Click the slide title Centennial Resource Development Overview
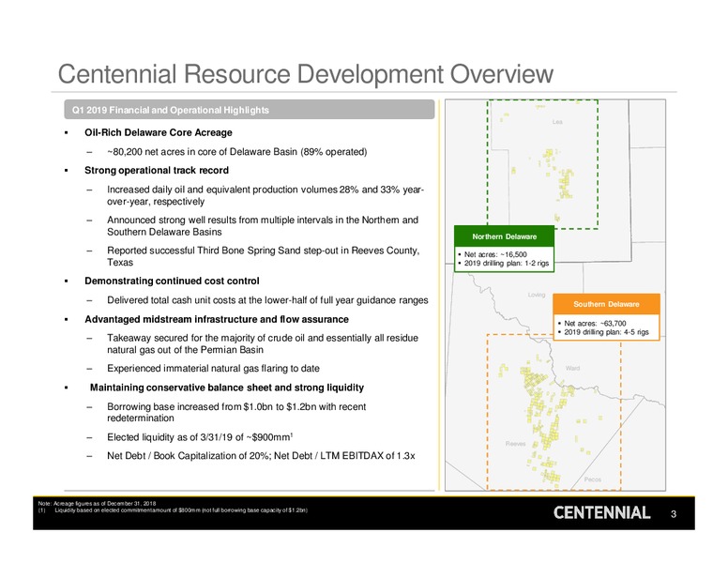 pos(306,74)
